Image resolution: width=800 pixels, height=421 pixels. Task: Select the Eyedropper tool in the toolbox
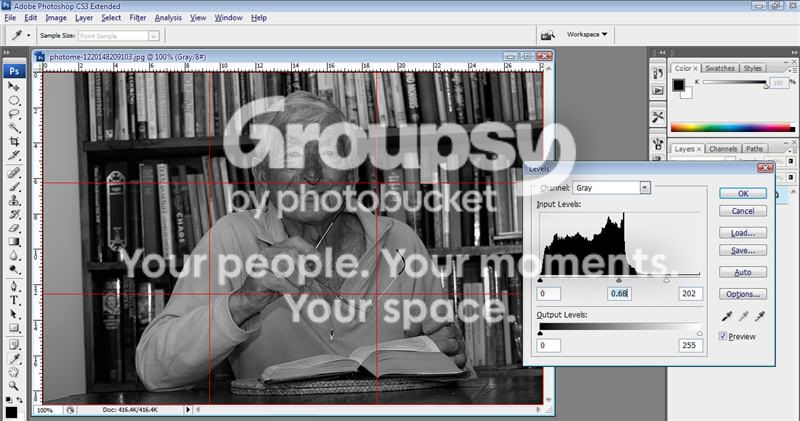(x=14, y=359)
